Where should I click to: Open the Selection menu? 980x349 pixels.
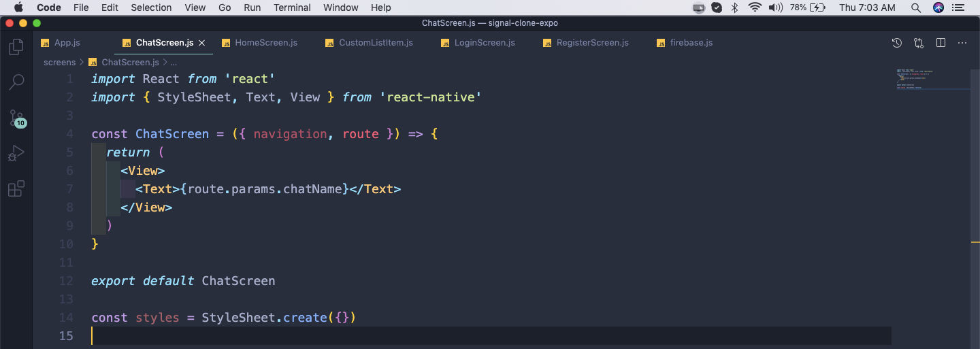tap(151, 7)
